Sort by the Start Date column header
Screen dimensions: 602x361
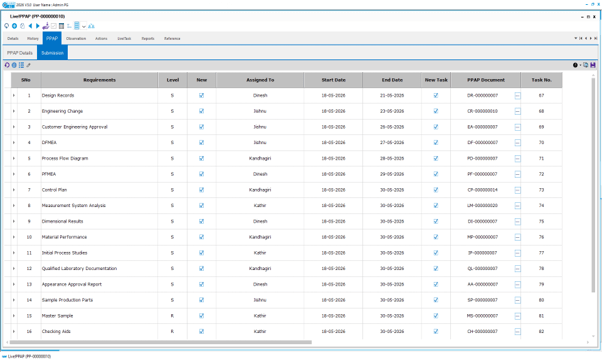click(x=333, y=80)
